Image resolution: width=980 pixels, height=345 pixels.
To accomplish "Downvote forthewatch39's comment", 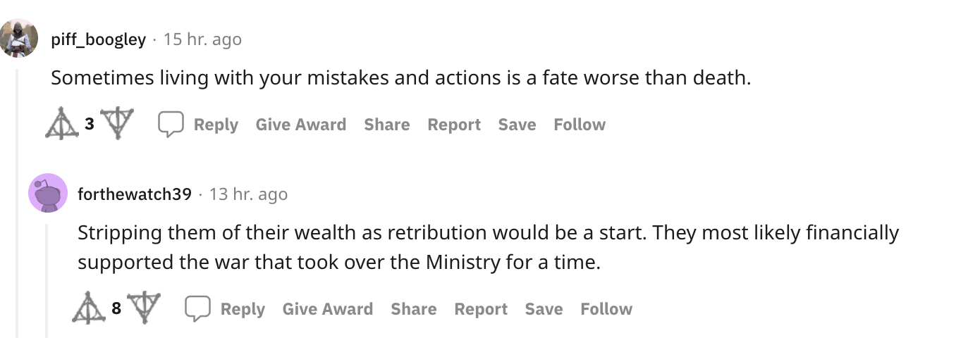I will [143, 307].
